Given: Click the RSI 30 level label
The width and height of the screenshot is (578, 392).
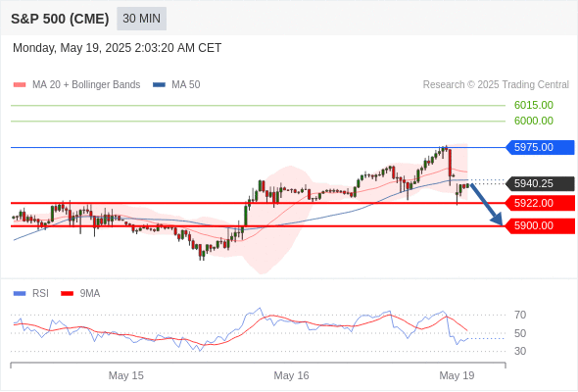Looking at the screenshot, I should click(520, 351).
